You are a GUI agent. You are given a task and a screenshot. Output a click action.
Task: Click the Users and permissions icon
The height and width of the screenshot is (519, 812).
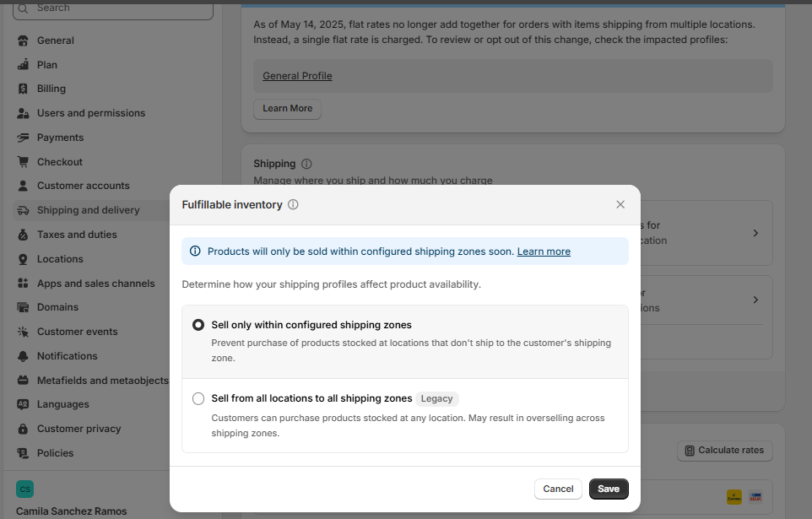(x=23, y=113)
